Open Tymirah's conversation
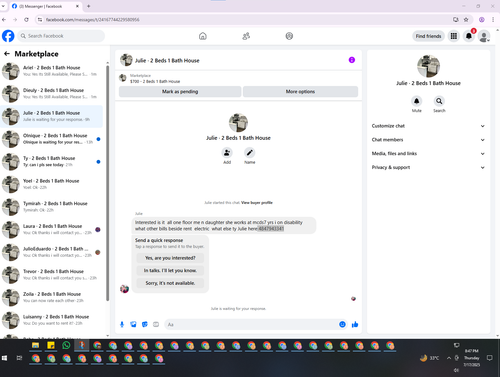Screen dimensions: 500x377 [x=52, y=207]
